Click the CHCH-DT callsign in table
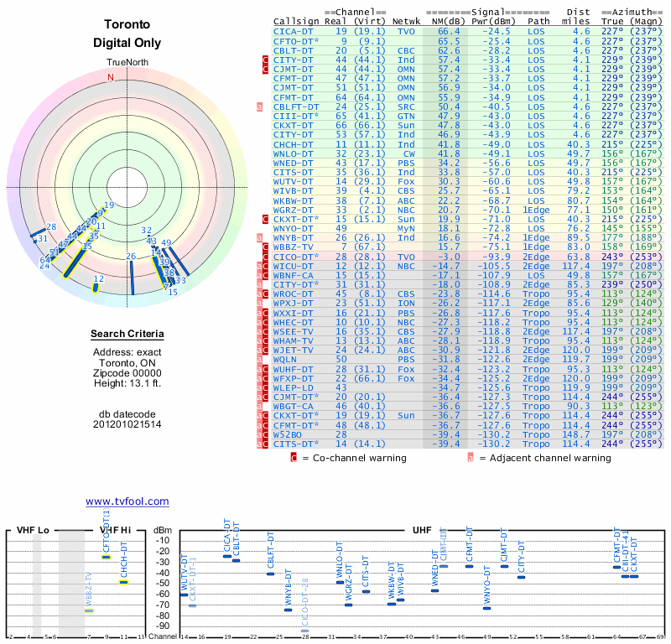 pos(293,144)
